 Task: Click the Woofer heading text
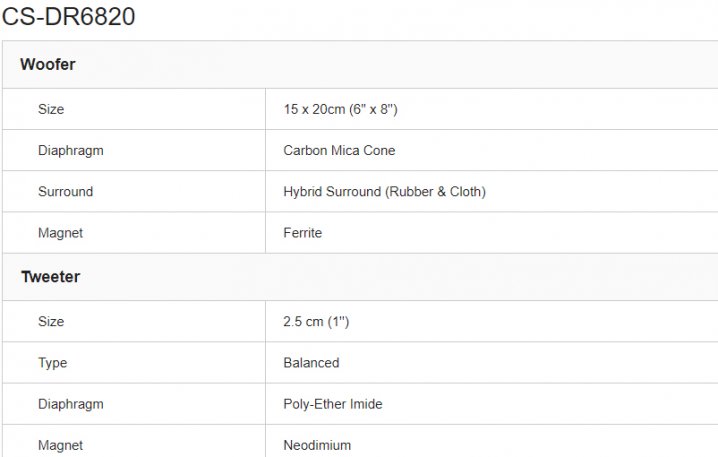click(48, 65)
